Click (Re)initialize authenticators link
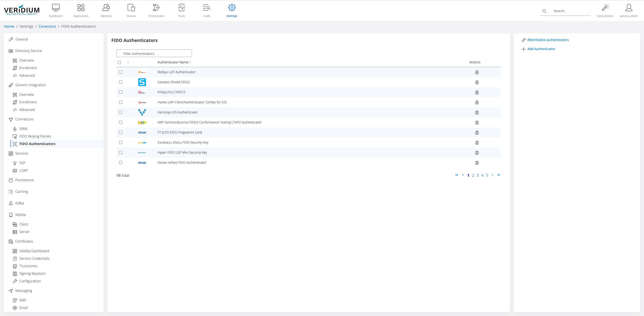The height and width of the screenshot is (316, 644). tap(548, 40)
